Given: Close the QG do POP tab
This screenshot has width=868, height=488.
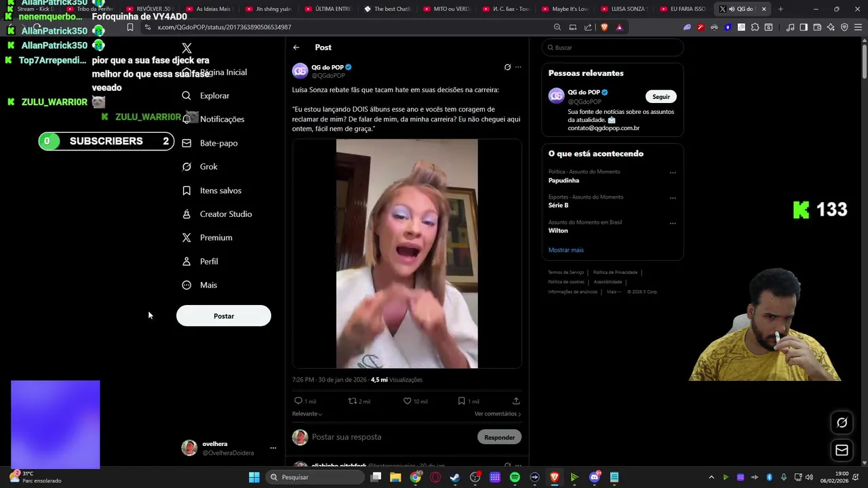Looking at the screenshot, I should coord(764,9).
